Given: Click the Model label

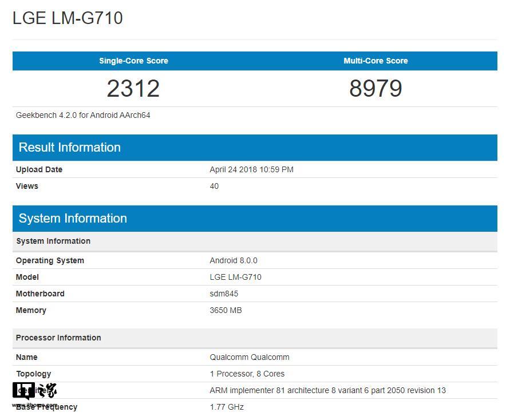Looking at the screenshot, I should pyautogui.click(x=27, y=277).
